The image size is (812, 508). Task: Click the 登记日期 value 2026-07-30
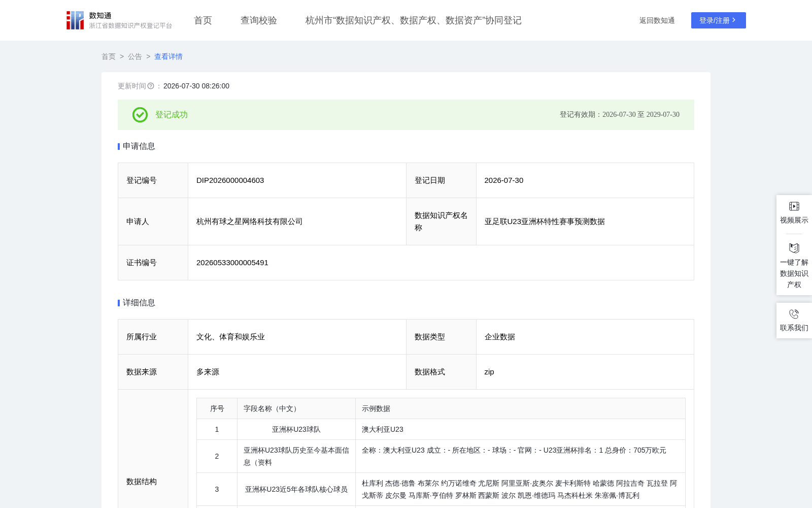(504, 180)
